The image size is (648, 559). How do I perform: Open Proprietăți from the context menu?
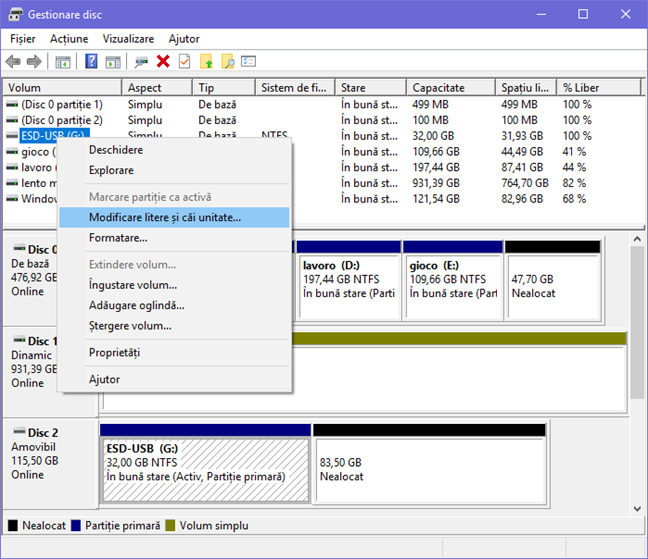coord(114,353)
